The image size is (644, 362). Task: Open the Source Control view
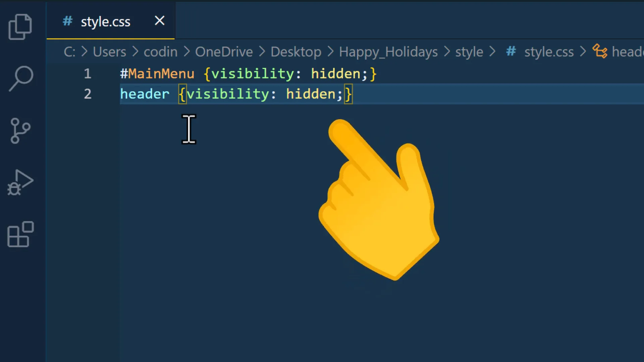click(20, 131)
